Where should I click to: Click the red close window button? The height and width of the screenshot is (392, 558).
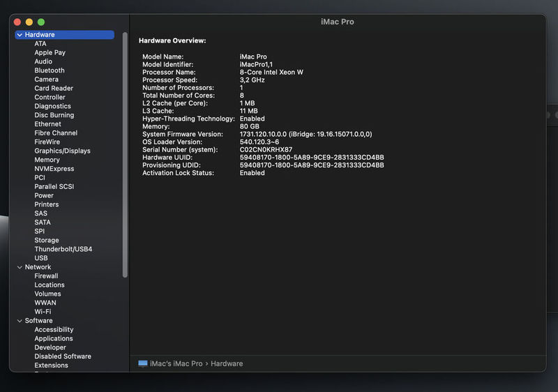[17, 22]
